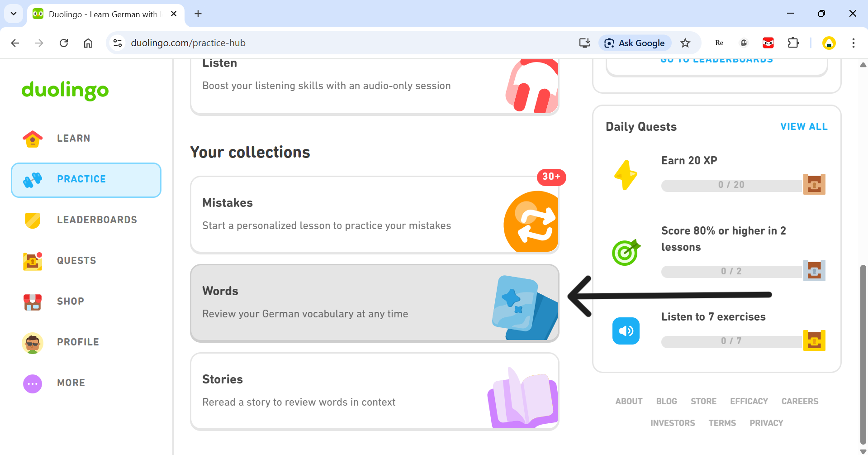Open the Quests treasure chest icon
The image size is (868, 455).
[33, 261]
